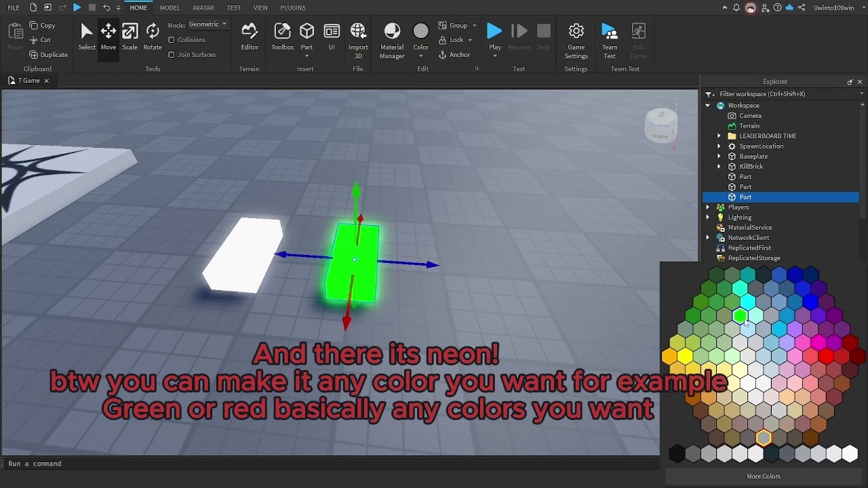Image resolution: width=868 pixels, height=488 pixels.
Task: Pick the white swatch in grayscale row
Action: click(x=850, y=453)
